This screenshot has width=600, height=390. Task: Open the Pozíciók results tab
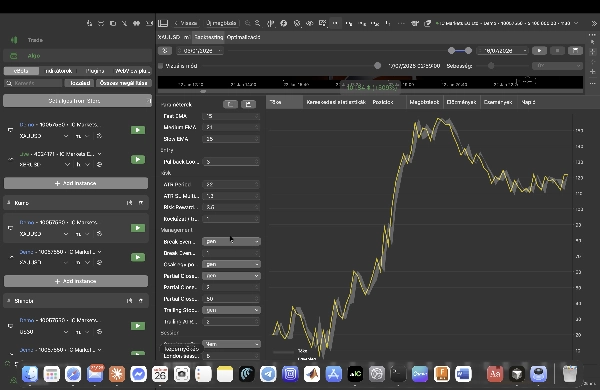[383, 102]
